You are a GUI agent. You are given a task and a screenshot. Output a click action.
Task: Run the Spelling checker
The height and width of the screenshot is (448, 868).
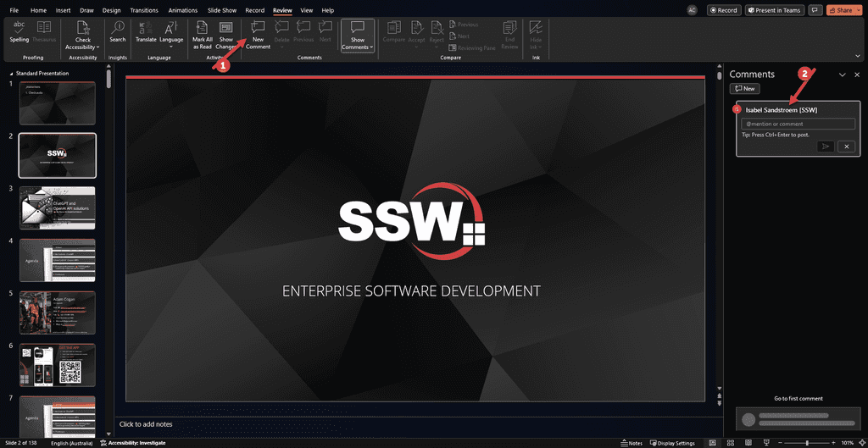19,32
